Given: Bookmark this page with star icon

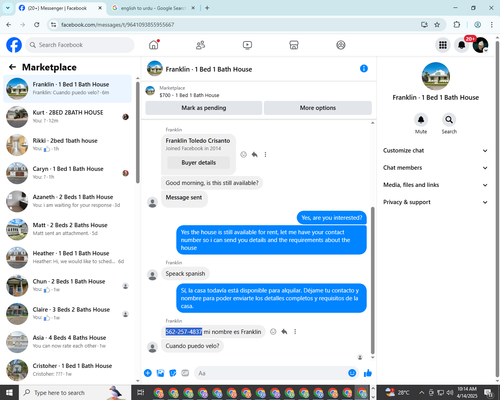Looking at the screenshot, I should coord(437,25).
